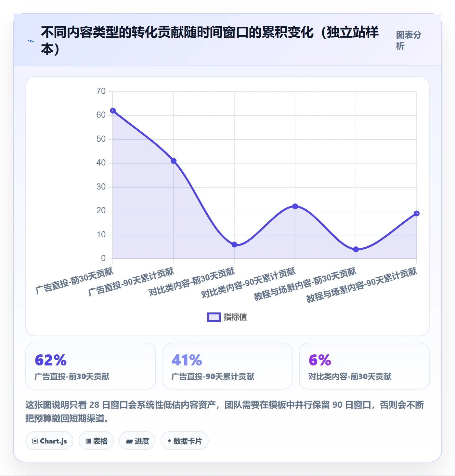Click the y-axis value 50
Image resolution: width=455 pixels, height=476 pixels.
101,139
